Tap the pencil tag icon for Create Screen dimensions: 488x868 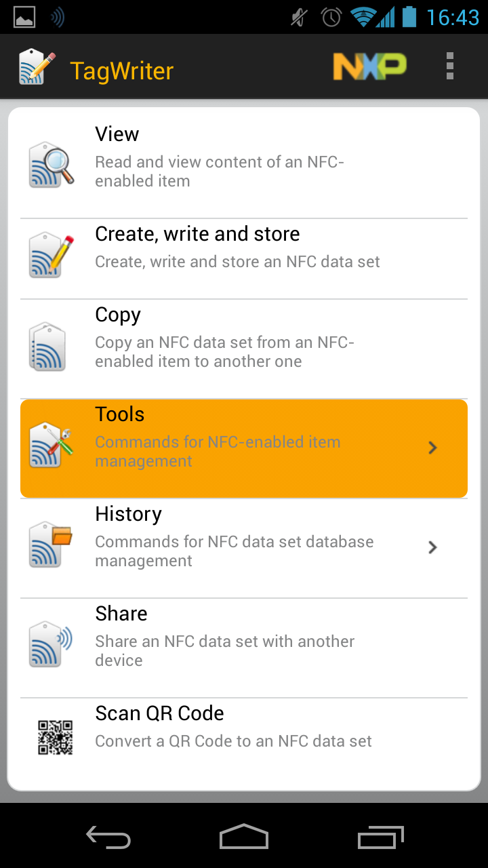(52, 254)
